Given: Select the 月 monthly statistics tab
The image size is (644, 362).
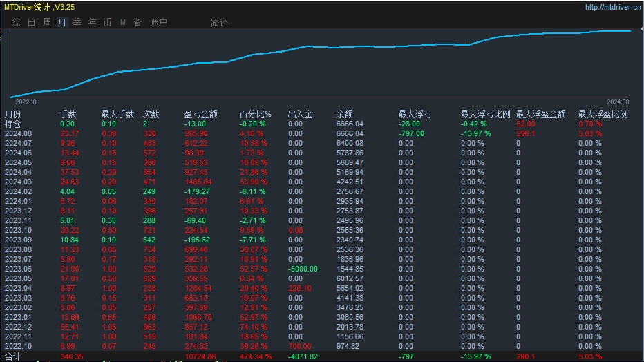Looking at the screenshot, I should click(62, 22).
